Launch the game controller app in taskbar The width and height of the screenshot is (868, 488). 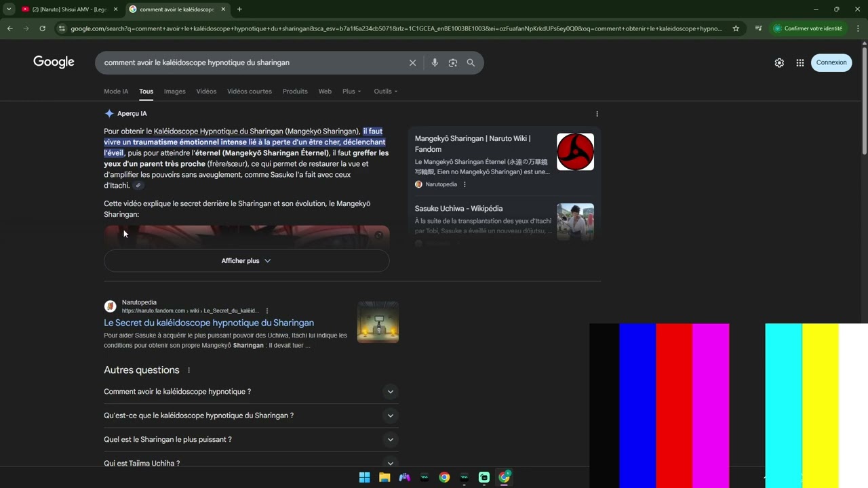click(404, 477)
